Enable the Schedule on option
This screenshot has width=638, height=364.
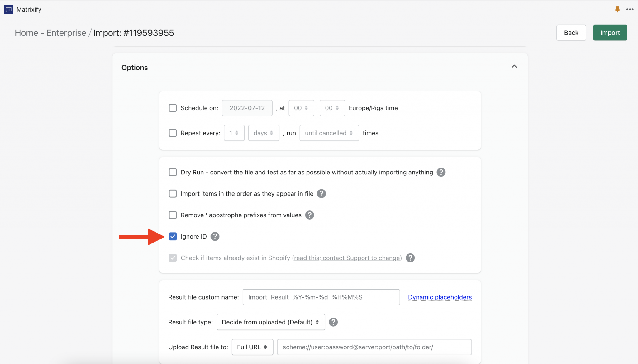point(173,108)
